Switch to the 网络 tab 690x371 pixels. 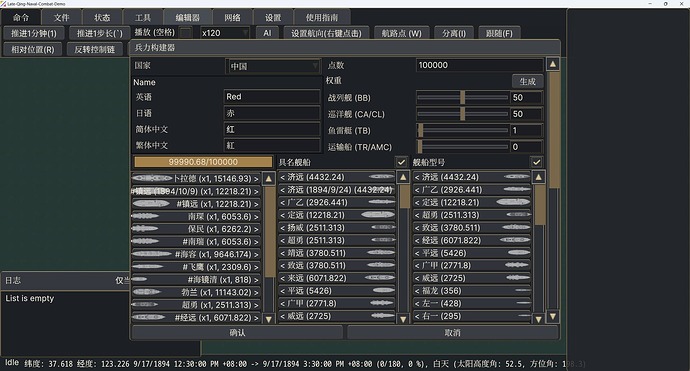point(233,18)
